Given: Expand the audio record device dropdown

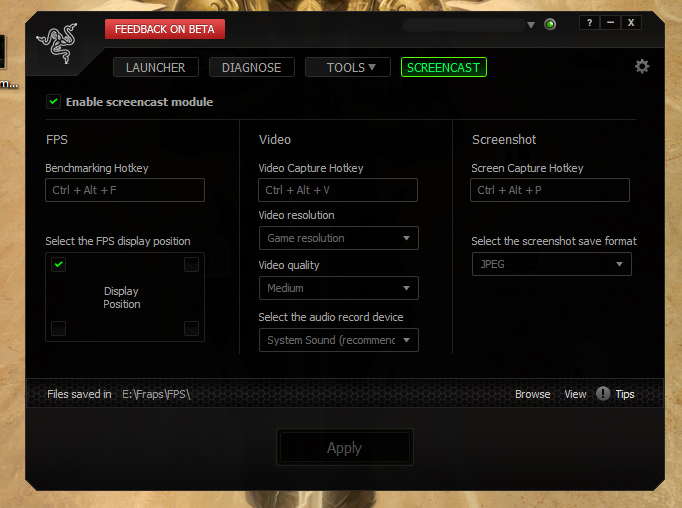Looking at the screenshot, I should [338, 340].
